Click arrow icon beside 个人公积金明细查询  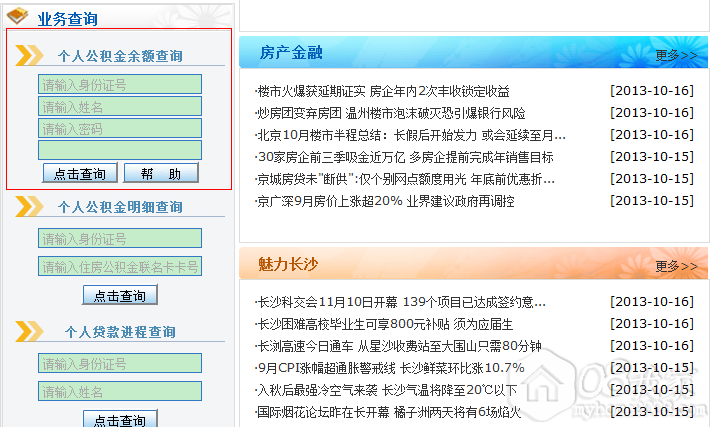click(x=29, y=206)
